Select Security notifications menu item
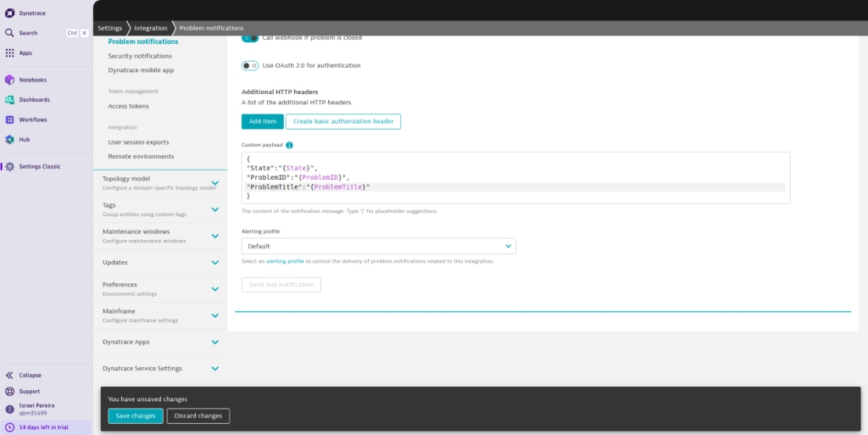 point(140,56)
